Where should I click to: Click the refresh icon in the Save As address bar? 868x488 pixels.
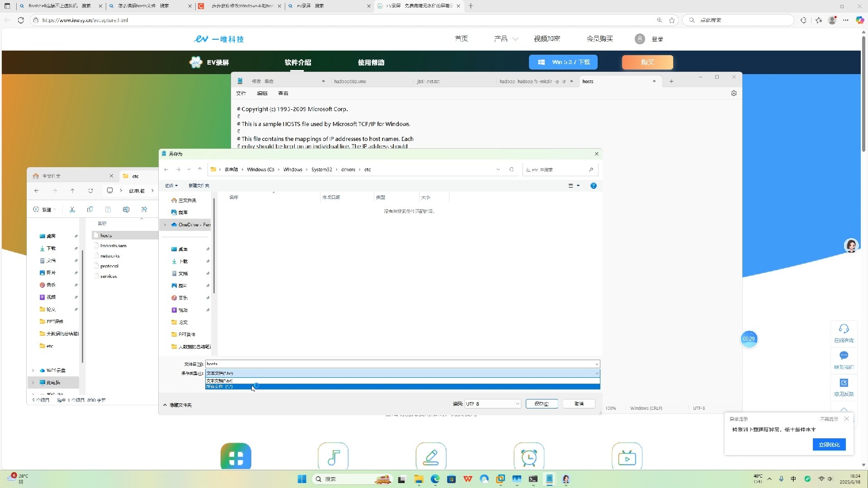pos(511,169)
